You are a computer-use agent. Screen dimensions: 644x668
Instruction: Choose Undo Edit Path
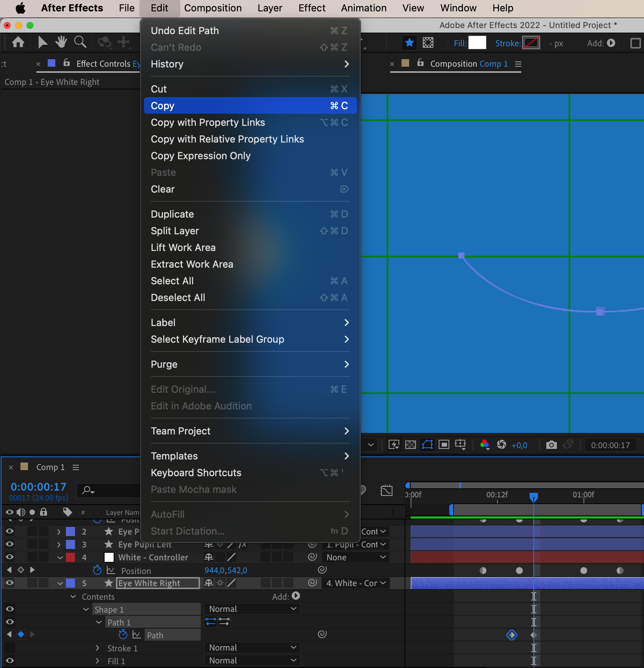tap(250, 31)
